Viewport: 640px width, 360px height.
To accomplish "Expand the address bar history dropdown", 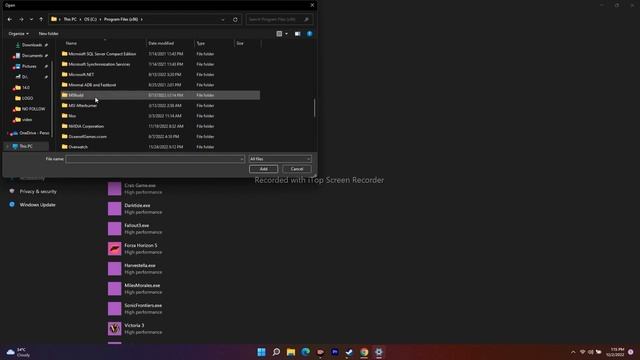I will (x=222, y=19).
